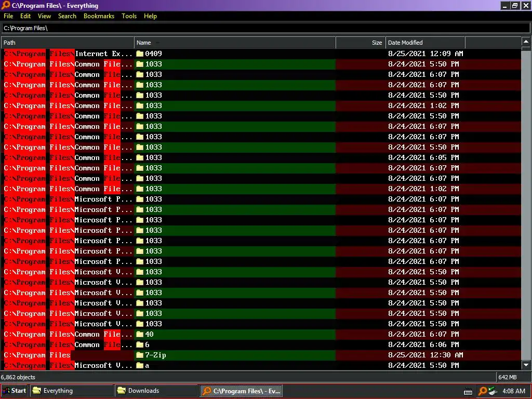Sort results by the Name column header

pos(235,43)
